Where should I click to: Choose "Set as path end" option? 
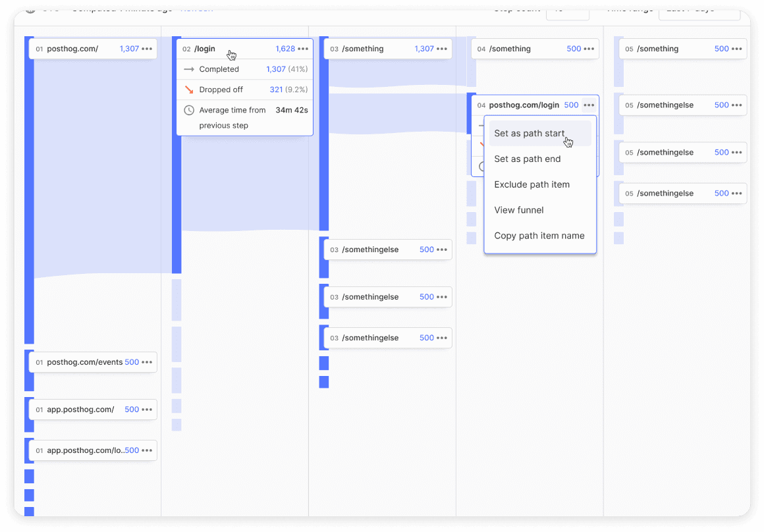click(527, 159)
